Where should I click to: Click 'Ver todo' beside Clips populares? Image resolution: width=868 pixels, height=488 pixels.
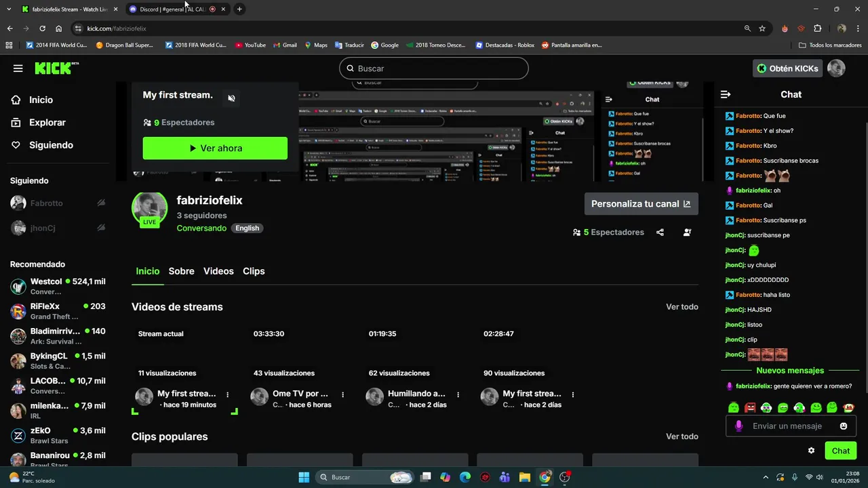tap(682, 436)
